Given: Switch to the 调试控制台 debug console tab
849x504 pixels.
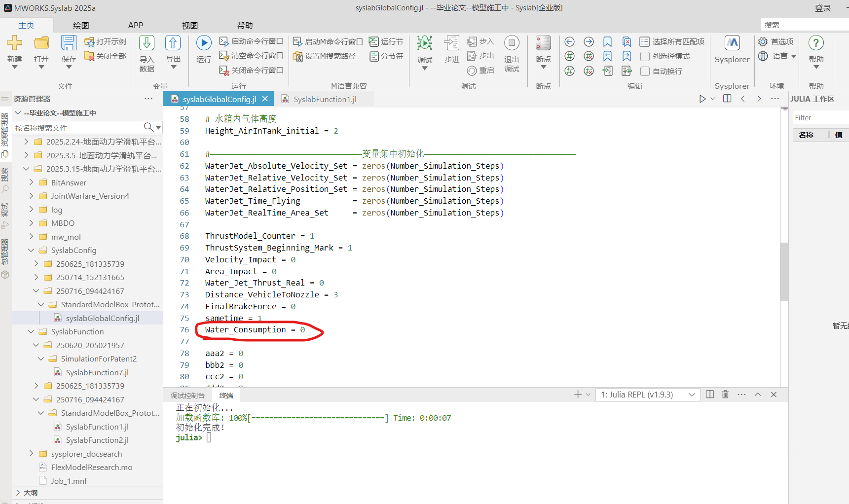Looking at the screenshot, I should 187,396.
